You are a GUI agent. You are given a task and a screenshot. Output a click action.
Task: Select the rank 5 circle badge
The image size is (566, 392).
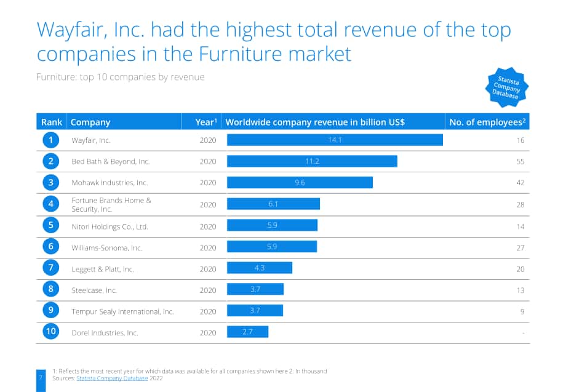click(x=51, y=226)
